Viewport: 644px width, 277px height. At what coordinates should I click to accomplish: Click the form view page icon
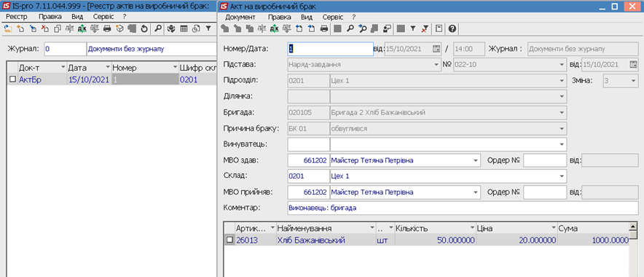tap(439, 28)
